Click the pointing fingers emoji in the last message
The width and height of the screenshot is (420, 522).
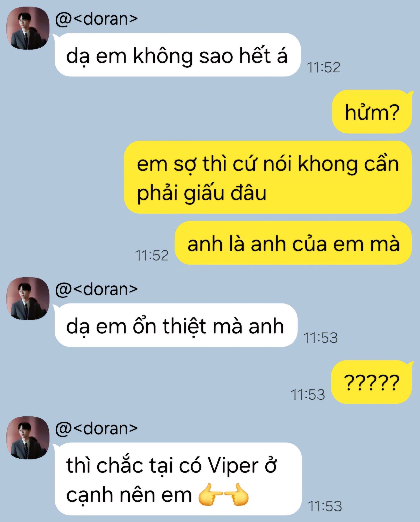point(223,494)
